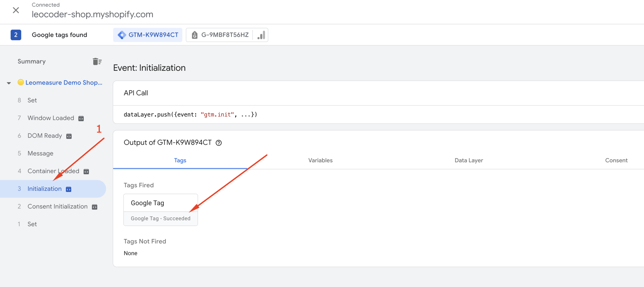Click the blue badge showing 2 tags found
This screenshot has height=287, width=644.
pyautogui.click(x=16, y=35)
